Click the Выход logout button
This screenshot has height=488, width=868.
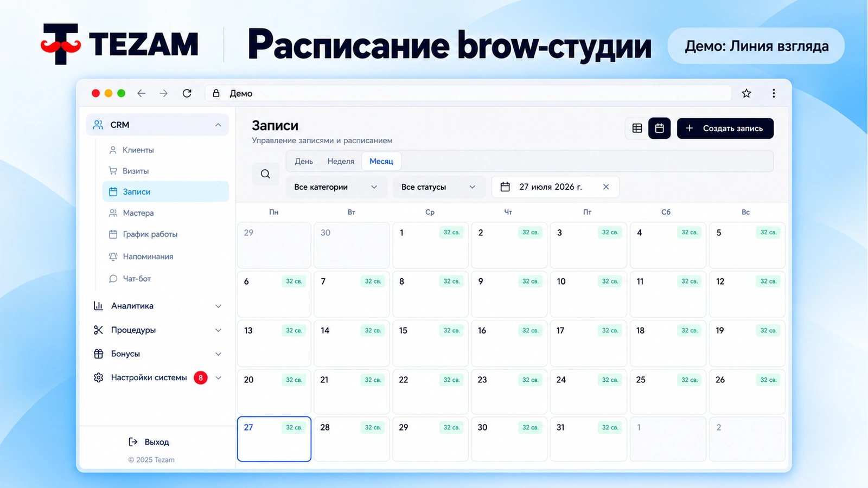click(149, 442)
